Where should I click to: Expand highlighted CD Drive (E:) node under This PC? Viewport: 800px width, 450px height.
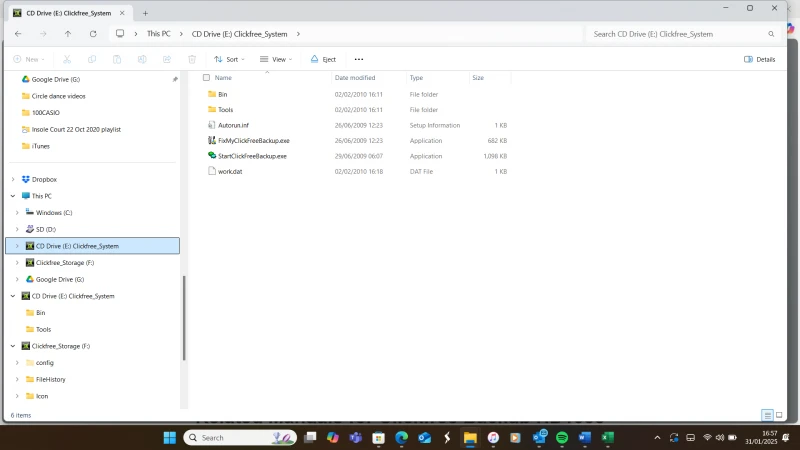click(17, 246)
